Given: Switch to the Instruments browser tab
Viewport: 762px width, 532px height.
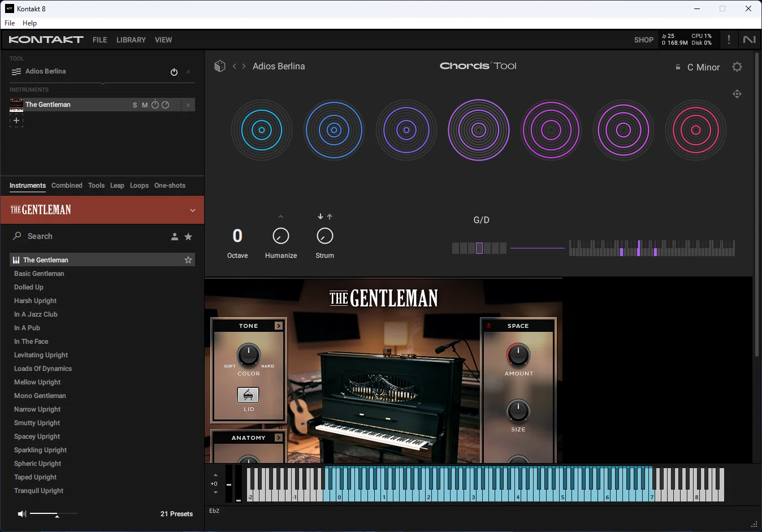Looking at the screenshot, I should [x=28, y=185].
